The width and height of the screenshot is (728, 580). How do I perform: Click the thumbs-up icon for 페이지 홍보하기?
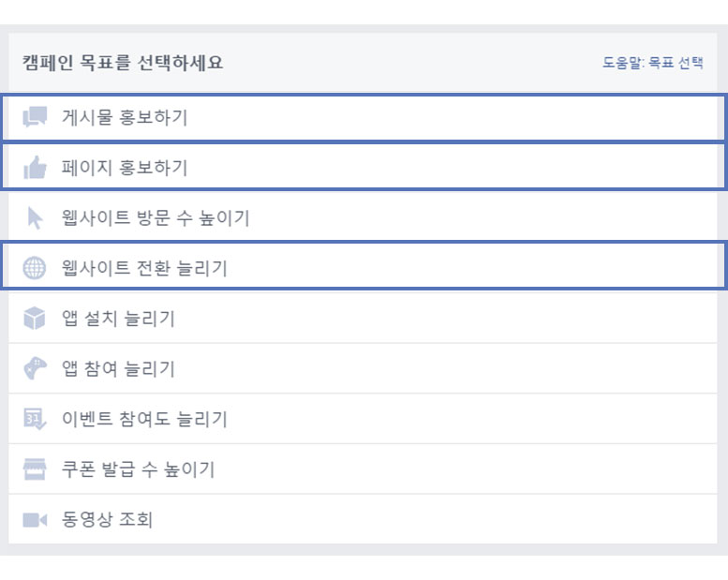click(35, 168)
